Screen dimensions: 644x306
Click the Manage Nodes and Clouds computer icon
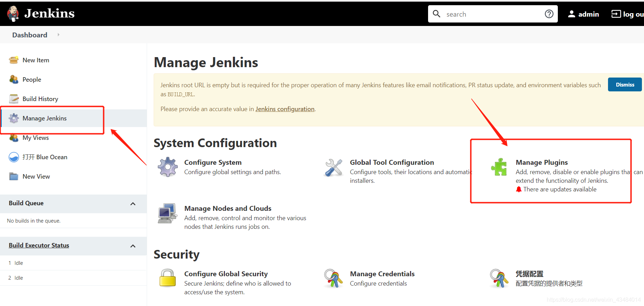point(168,213)
